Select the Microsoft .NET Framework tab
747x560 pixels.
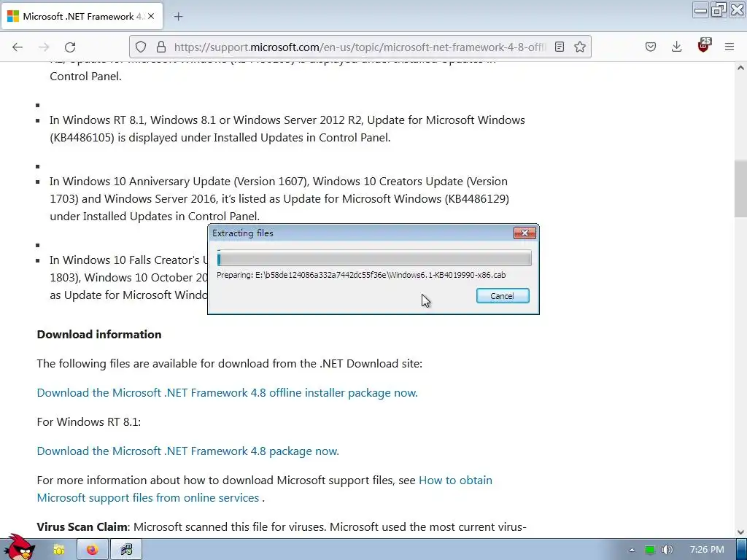coord(82,16)
